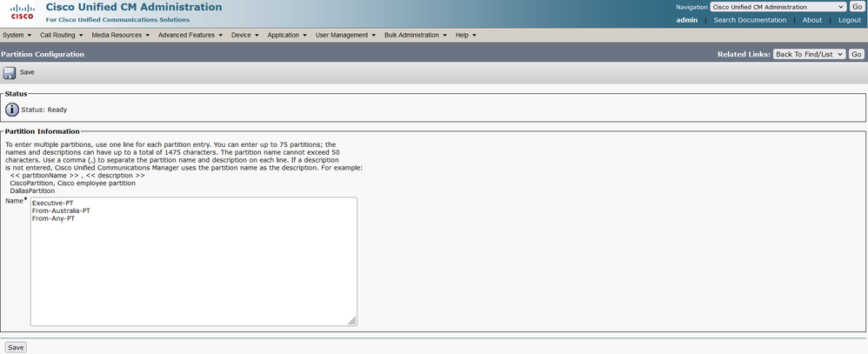Click the Logout link
868x354 pixels.
coord(850,20)
